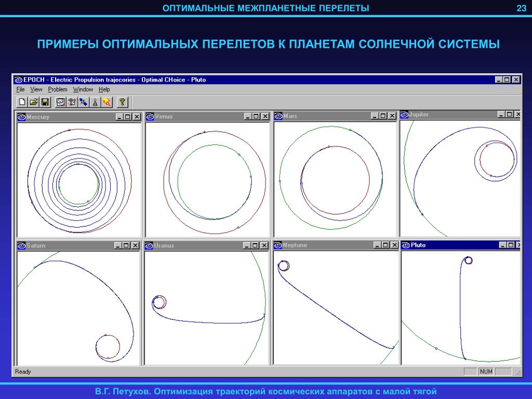Maximize the main EPOCH window
The width and height of the screenshot is (532, 399).
click(x=507, y=79)
